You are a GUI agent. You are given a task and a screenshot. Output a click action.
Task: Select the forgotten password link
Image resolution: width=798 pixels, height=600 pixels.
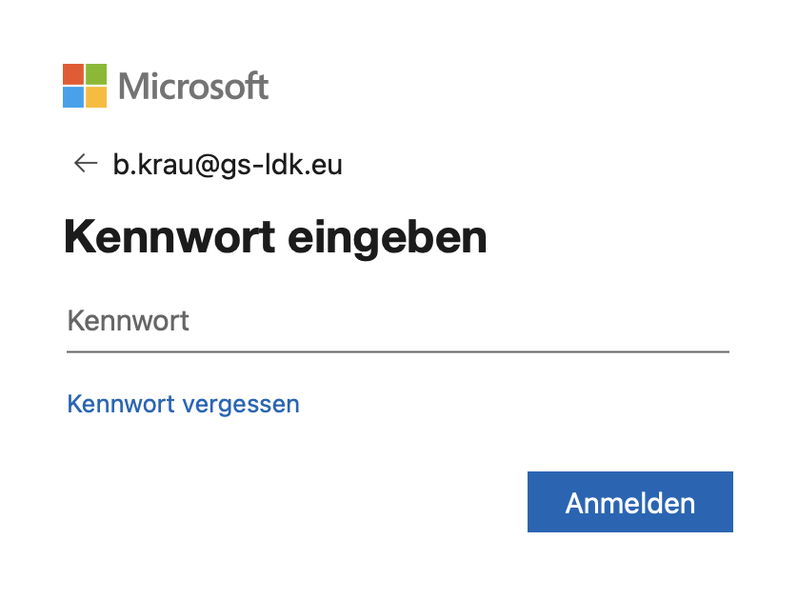pos(183,404)
